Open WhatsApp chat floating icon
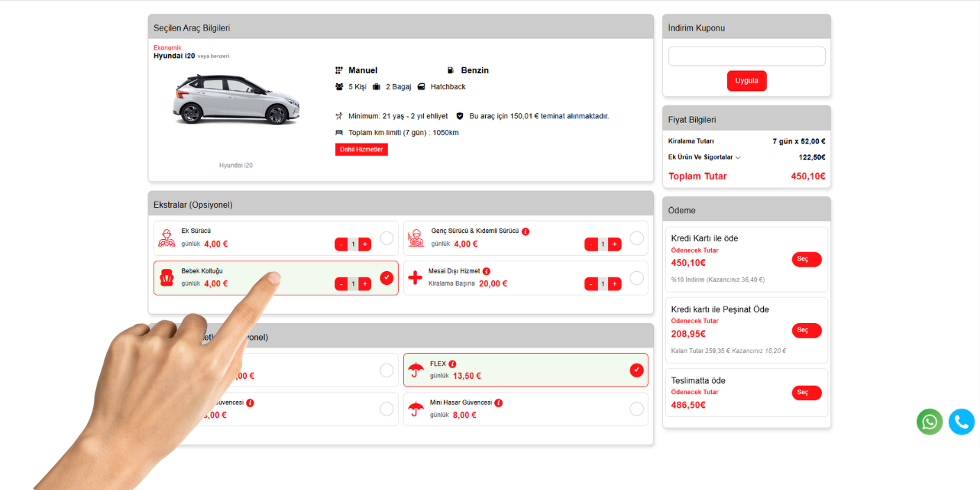The width and height of the screenshot is (980, 490). [x=929, y=422]
